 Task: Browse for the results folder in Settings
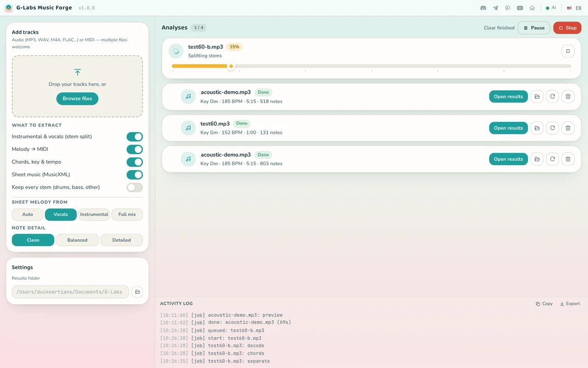pos(137,292)
